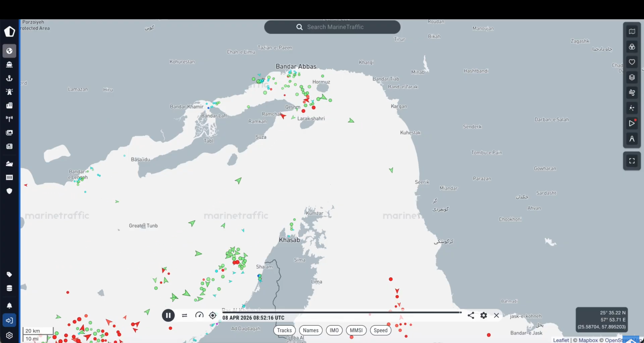644x343 pixels.
Task: Toggle the Tracks display chip
Action: click(284, 330)
